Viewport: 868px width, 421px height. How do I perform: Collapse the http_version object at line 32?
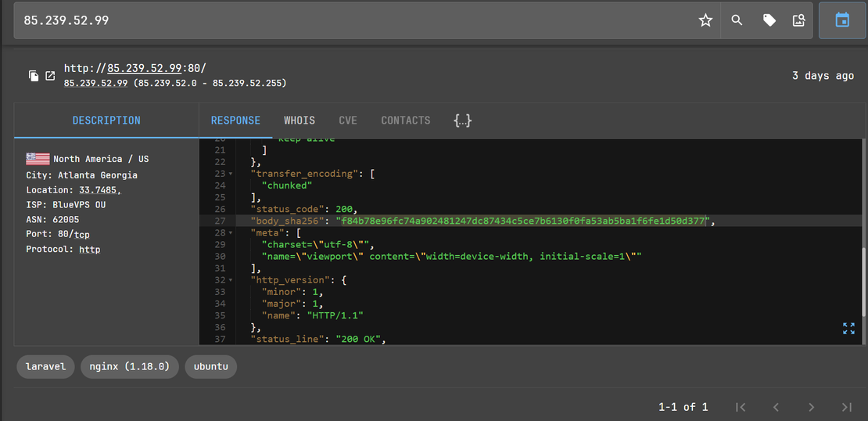[231, 280]
